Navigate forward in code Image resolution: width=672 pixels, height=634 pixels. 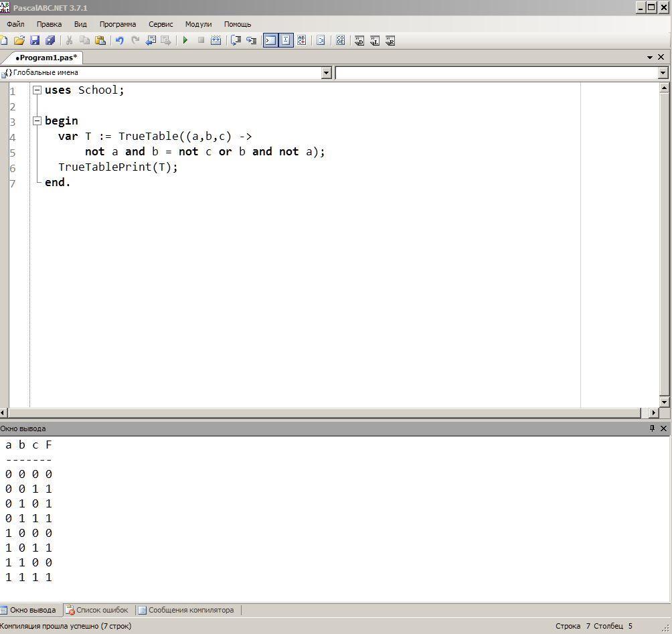point(166,41)
